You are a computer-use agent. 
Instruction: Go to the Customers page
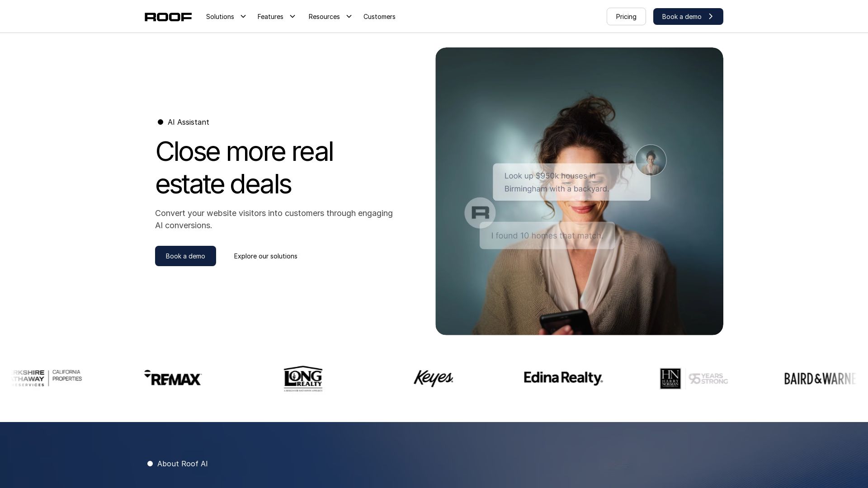click(379, 17)
